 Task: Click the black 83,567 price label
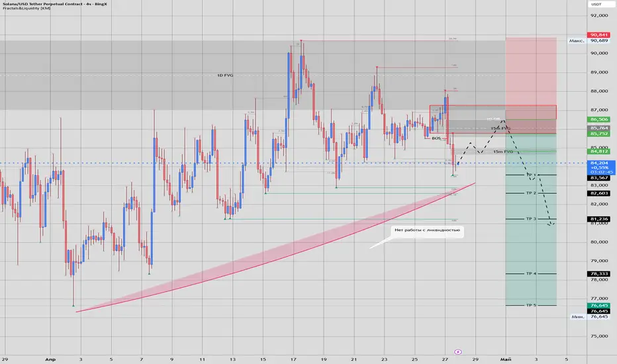point(598,178)
